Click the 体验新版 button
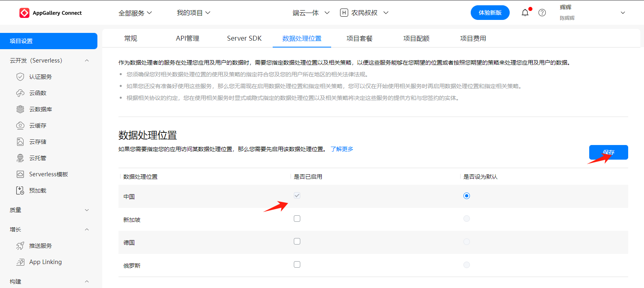The width and height of the screenshot is (644, 288). tap(490, 13)
